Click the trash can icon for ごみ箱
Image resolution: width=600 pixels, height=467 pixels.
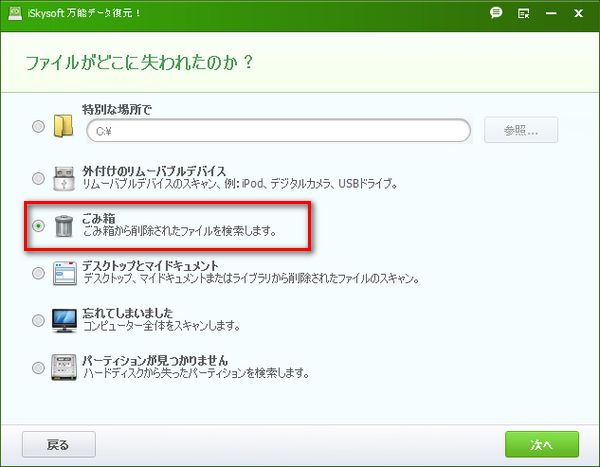64,226
